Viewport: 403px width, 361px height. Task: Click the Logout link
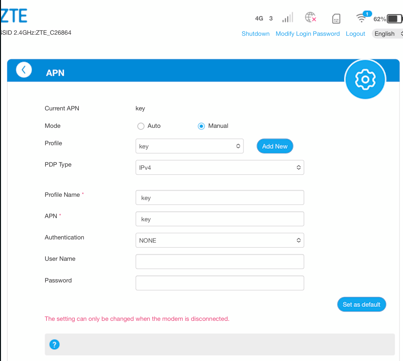point(355,34)
